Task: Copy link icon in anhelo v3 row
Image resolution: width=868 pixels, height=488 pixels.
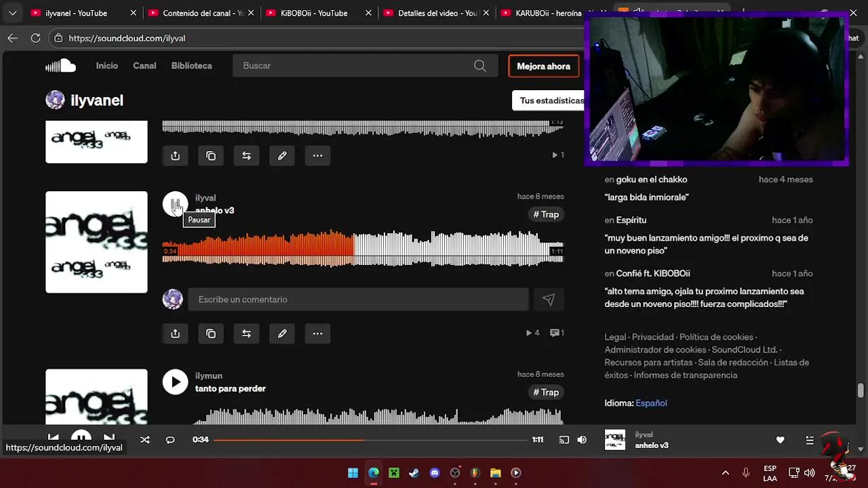Action: coord(211,333)
